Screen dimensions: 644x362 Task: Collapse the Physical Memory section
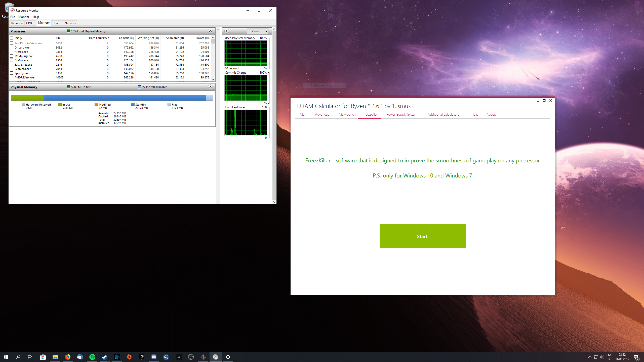pos(210,87)
